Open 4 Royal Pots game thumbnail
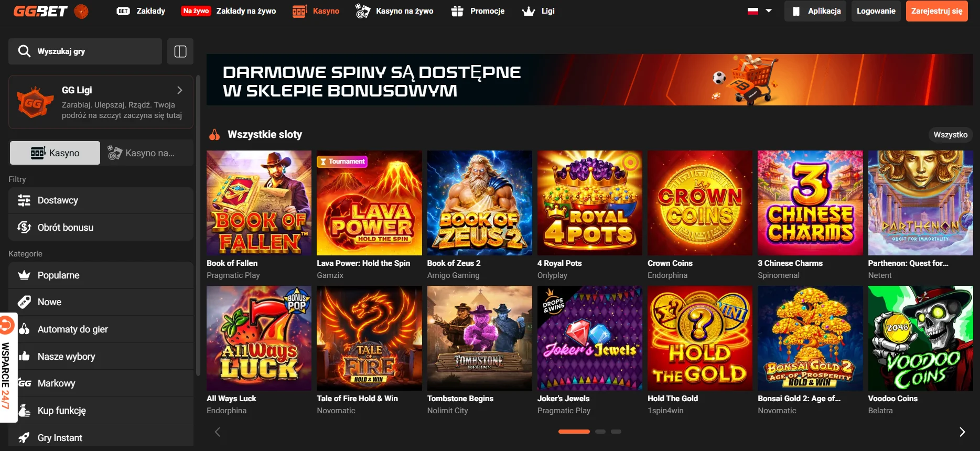 pyautogui.click(x=590, y=203)
